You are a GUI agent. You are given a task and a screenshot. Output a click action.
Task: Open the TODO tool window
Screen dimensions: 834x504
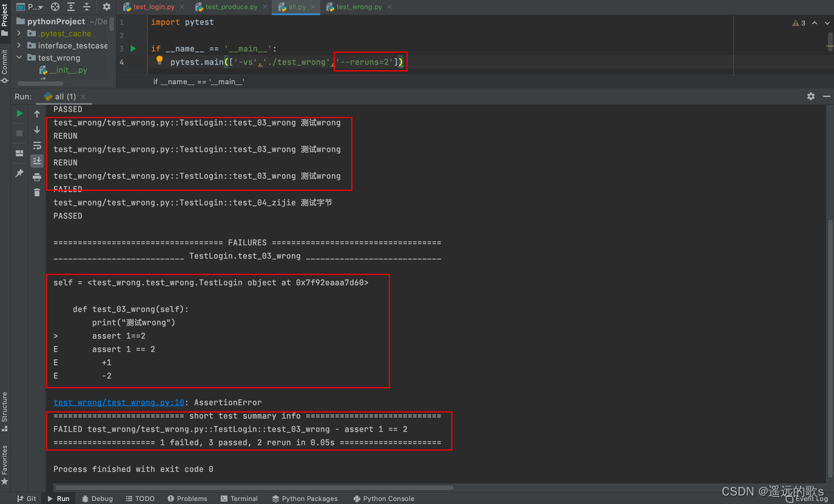pyautogui.click(x=140, y=498)
